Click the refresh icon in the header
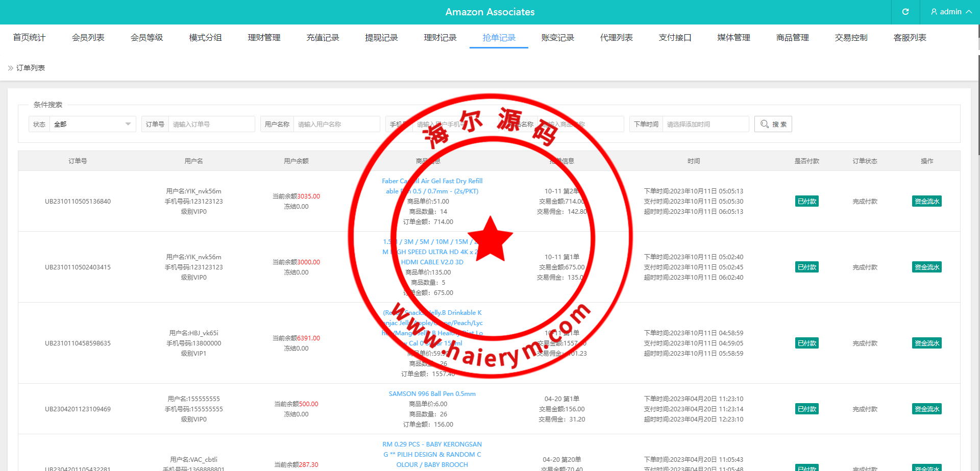 pos(905,12)
